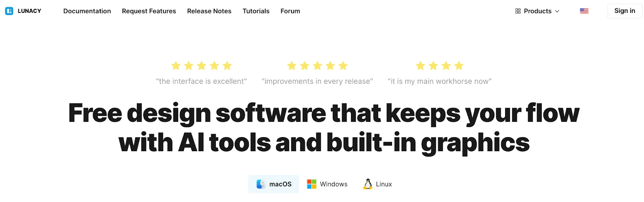The width and height of the screenshot is (644, 202).
Task: Click the macOS Finder icon
Action: (x=261, y=184)
